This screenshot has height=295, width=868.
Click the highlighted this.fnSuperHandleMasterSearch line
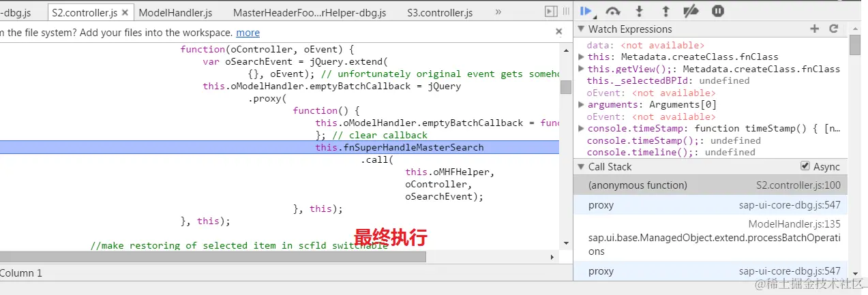pyautogui.click(x=280, y=147)
